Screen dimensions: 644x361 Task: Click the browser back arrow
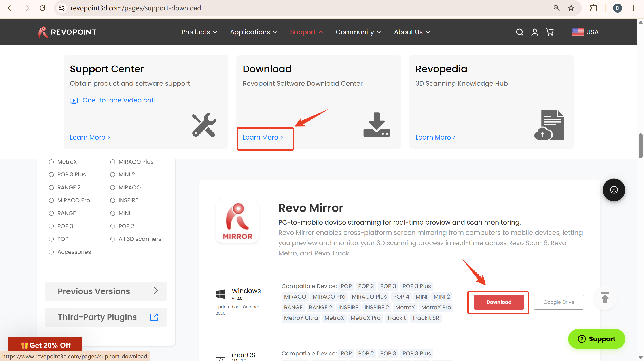point(10,8)
